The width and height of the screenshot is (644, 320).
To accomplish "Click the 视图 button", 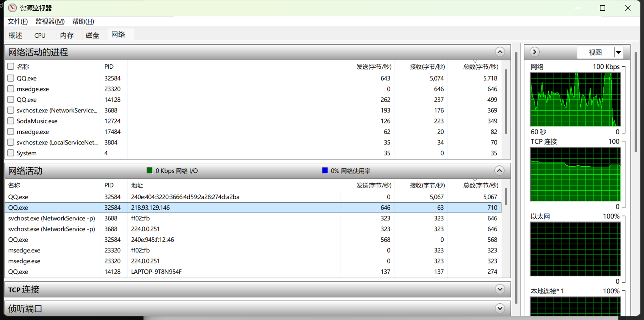I will [596, 52].
